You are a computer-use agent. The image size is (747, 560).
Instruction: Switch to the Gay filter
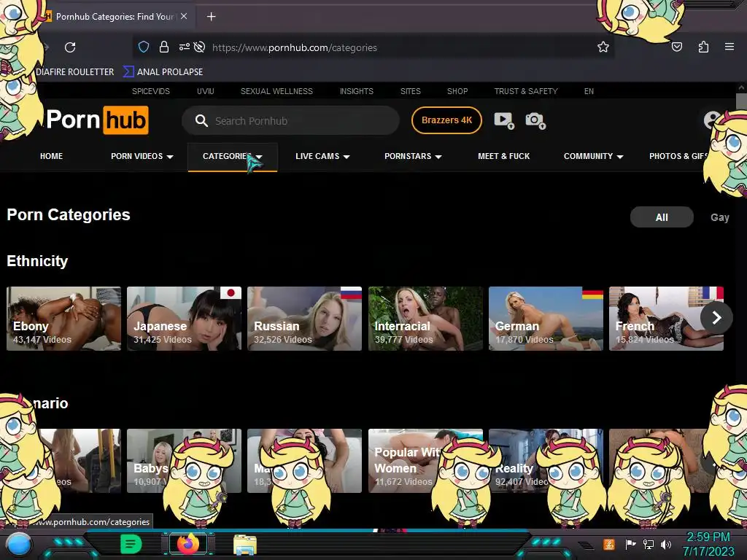719,217
